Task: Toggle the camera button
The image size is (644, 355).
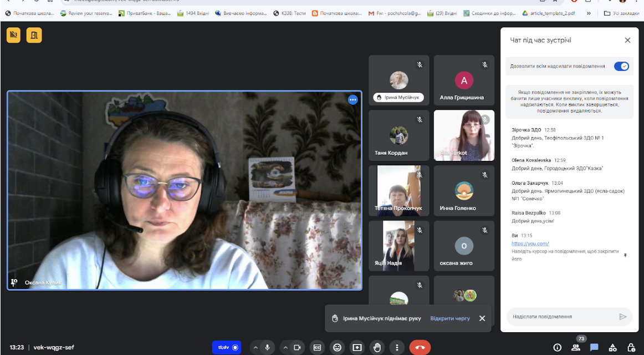Action: (x=297, y=347)
